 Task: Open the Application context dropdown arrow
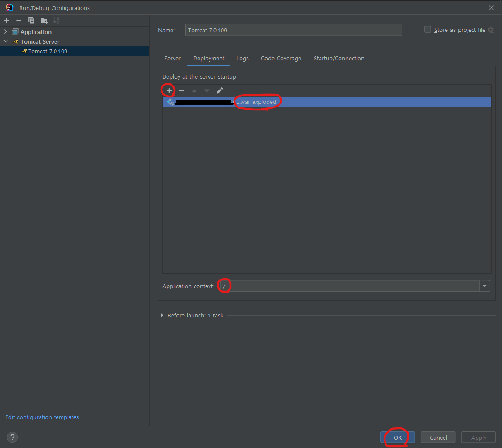[x=485, y=286]
